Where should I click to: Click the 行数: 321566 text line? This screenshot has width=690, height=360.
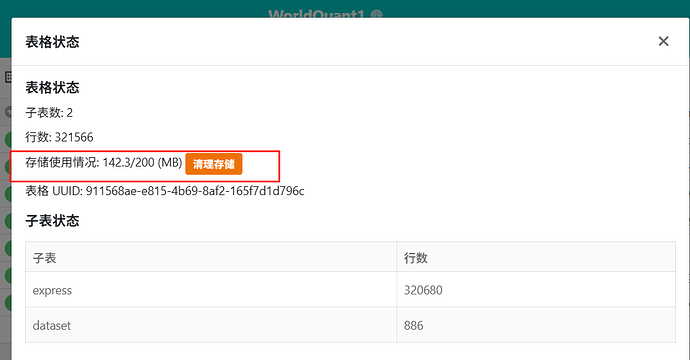59,137
